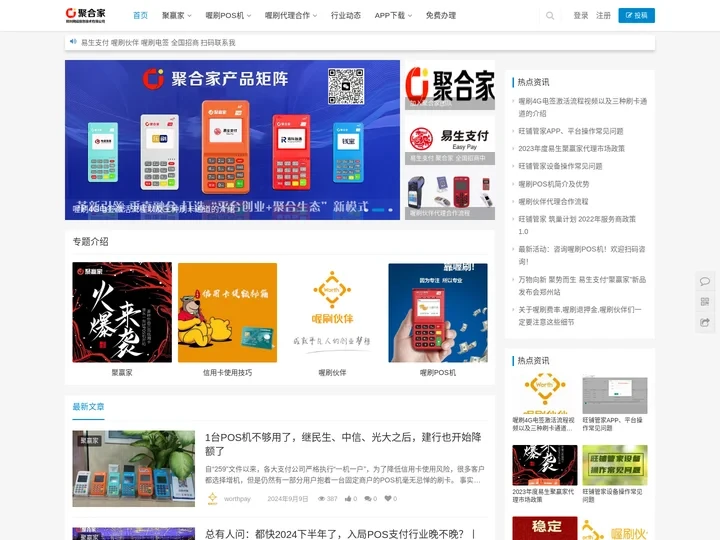
Task: Click the views eye icon showing 387
Action: coord(321,499)
